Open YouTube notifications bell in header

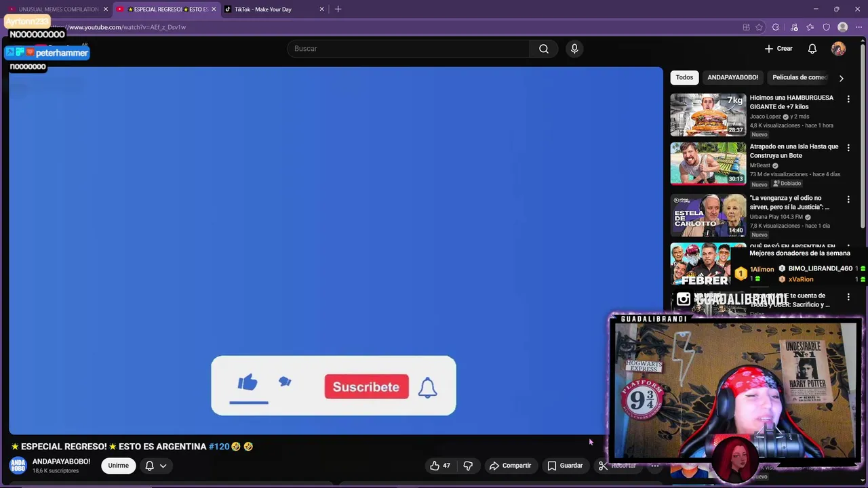tap(812, 49)
